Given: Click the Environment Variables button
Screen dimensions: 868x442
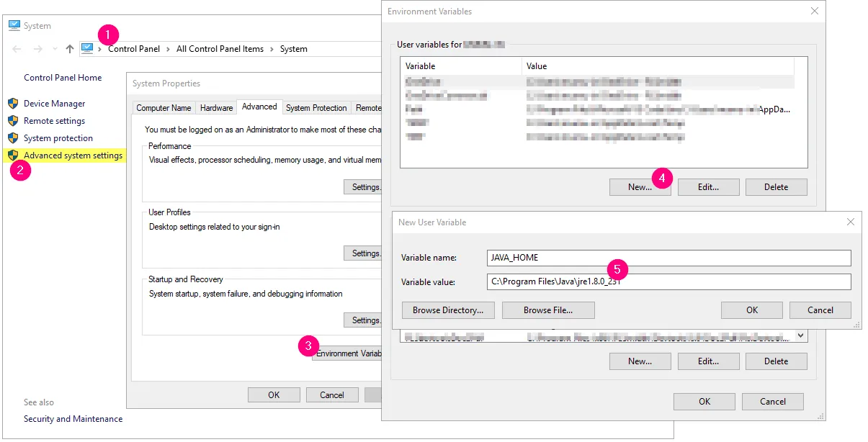Looking at the screenshot, I should (346, 353).
